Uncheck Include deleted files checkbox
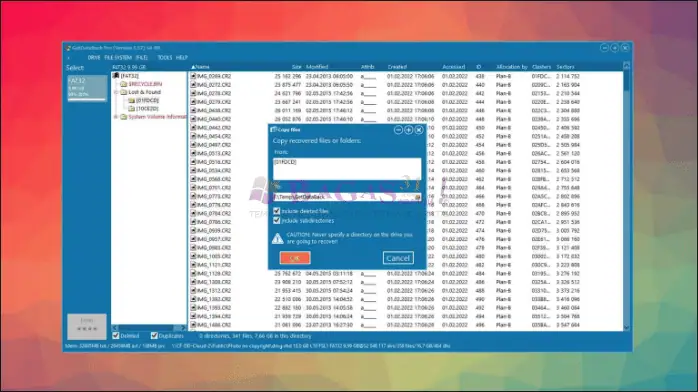The height and width of the screenshot is (392, 698). coord(276,211)
